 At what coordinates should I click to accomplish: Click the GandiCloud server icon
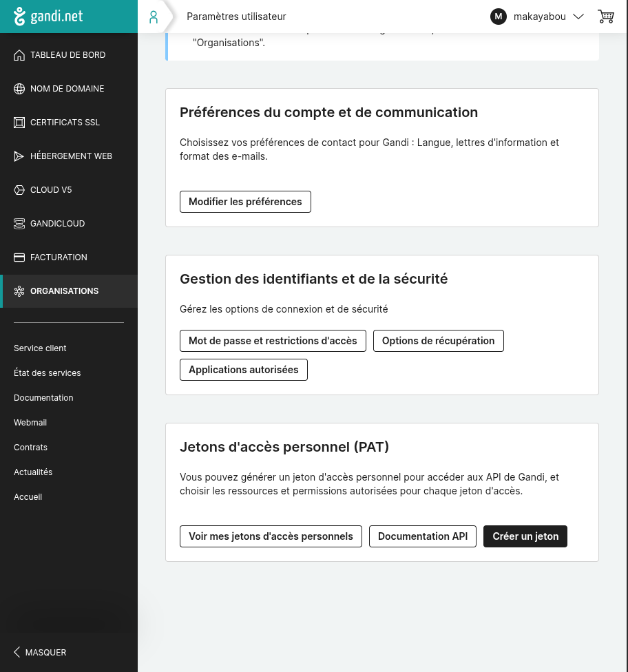[x=19, y=224]
